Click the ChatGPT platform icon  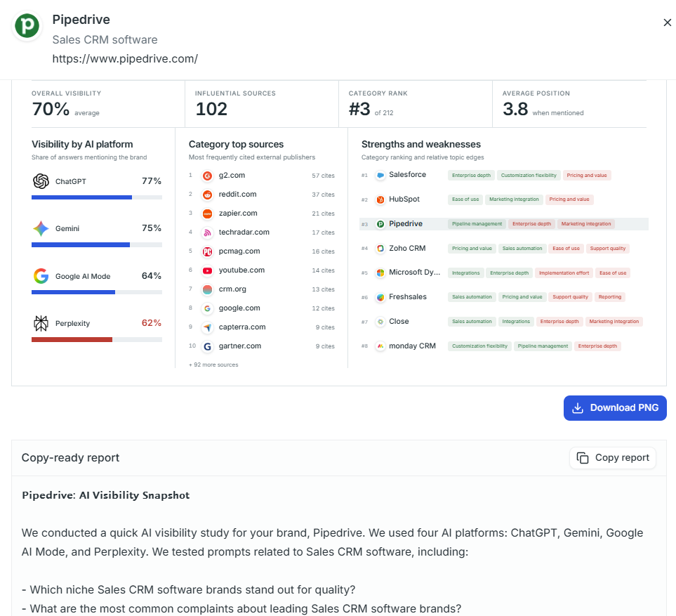click(x=41, y=181)
